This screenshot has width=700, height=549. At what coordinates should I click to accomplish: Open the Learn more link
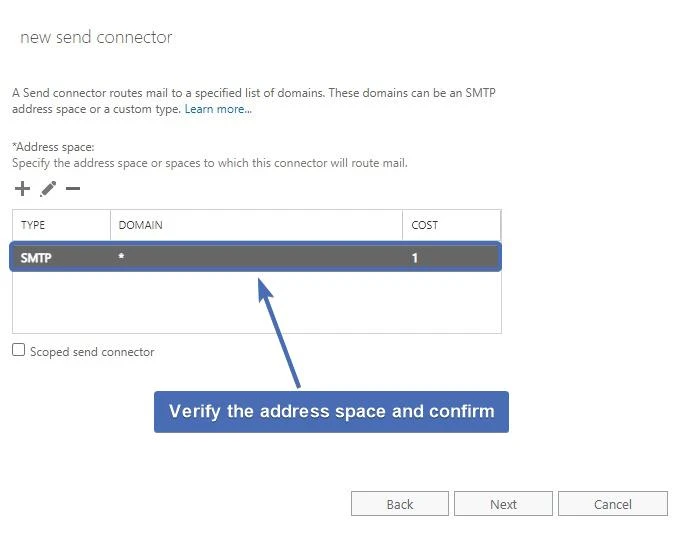pyautogui.click(x=218, y=109)
